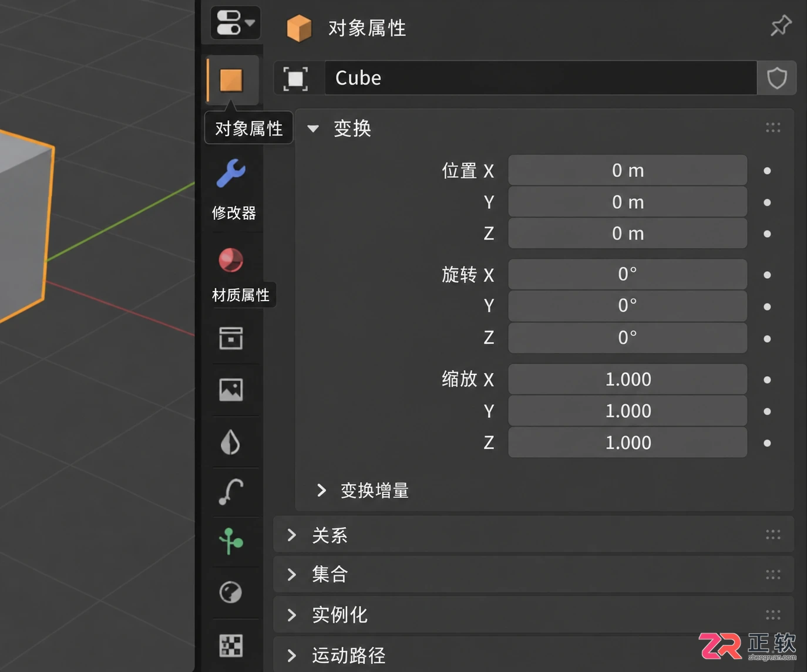Click the 旋转 X value field
This screenshot has height=672, width=807.
click(627, 274)
